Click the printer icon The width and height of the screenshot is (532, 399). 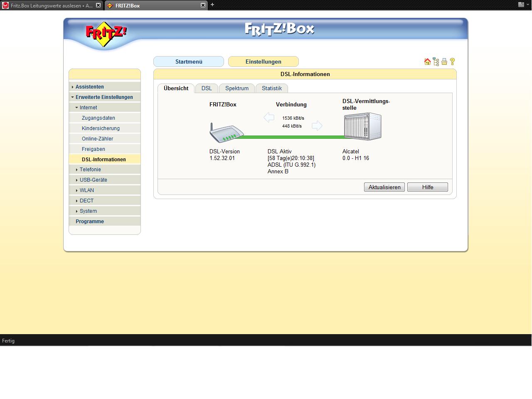click(x=444, y=62)
